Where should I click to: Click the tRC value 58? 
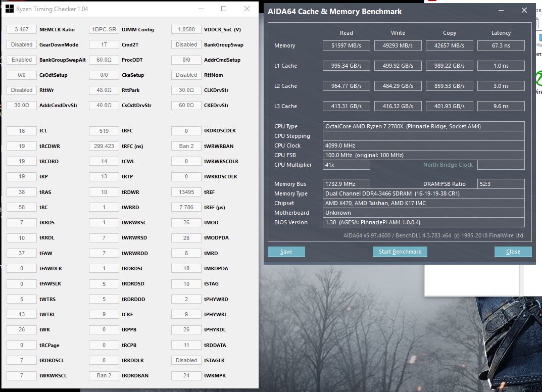21,207
